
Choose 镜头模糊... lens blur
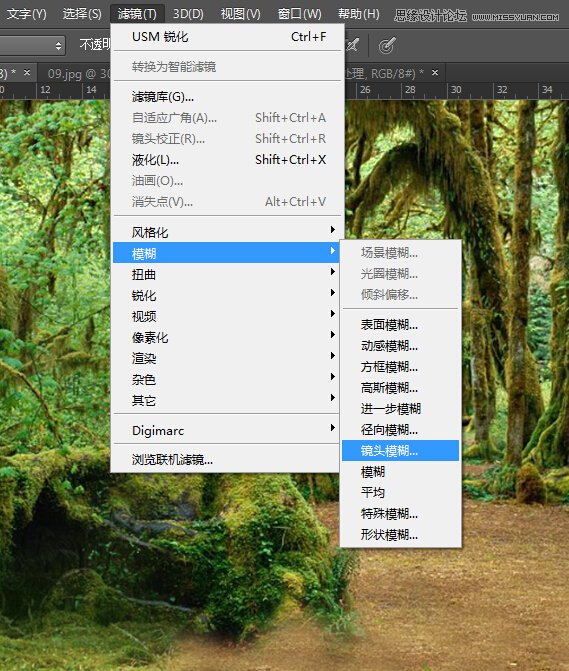[x=400, y=451]
